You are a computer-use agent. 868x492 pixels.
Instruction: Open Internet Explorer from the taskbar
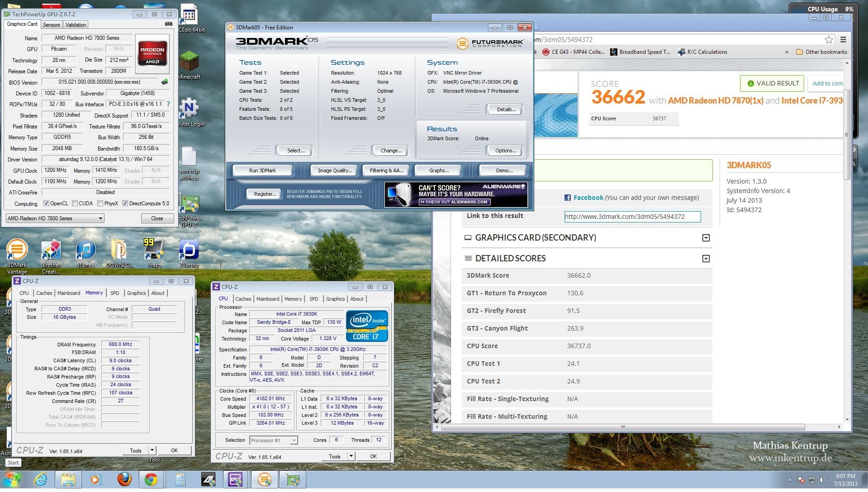click(41, 479)
